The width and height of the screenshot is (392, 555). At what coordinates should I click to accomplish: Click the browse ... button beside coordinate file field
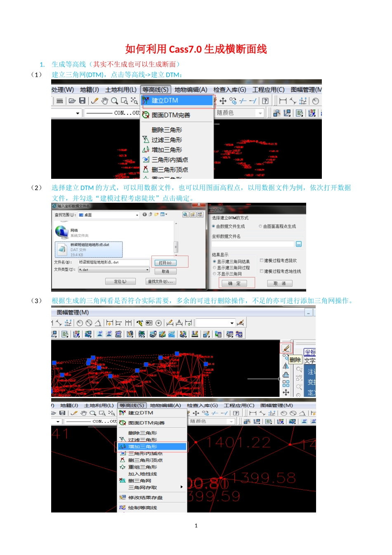click(299, 244)
